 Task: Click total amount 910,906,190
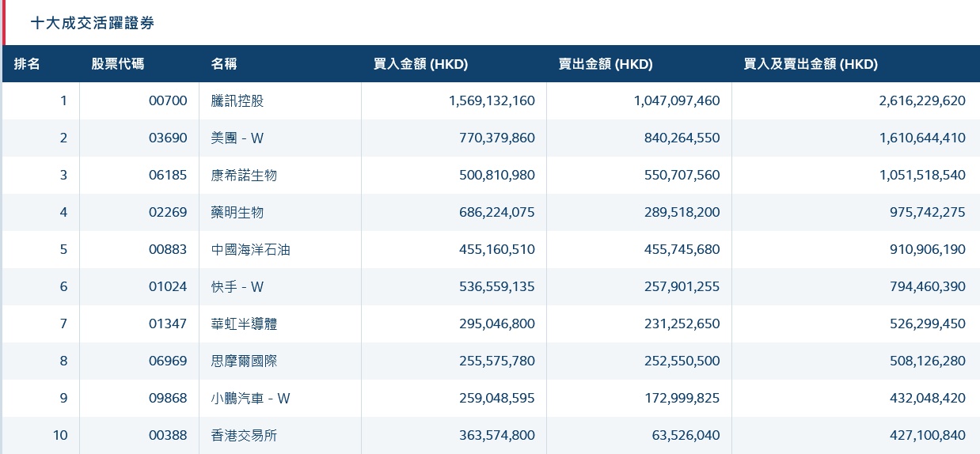(928, 249)
